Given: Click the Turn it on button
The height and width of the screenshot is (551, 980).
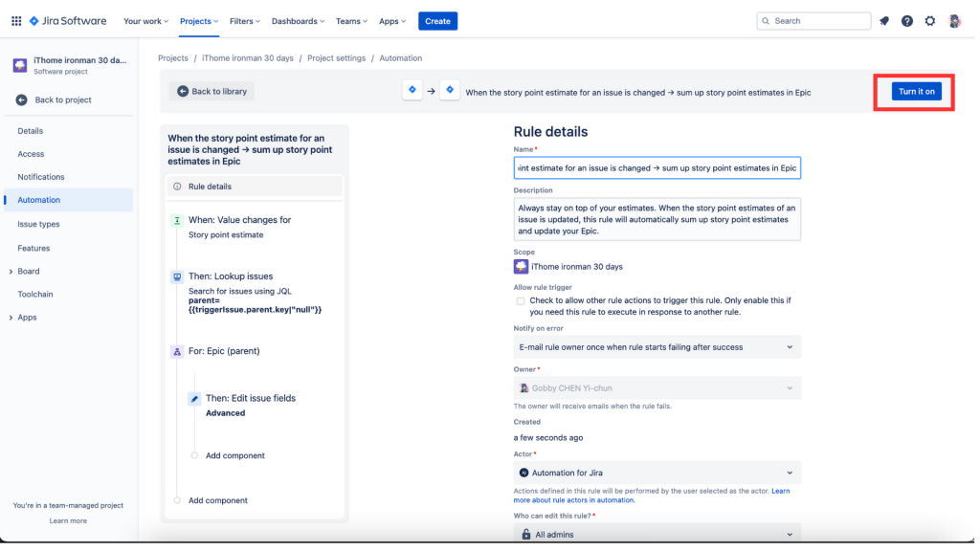Looking at the screenshot, I should [916, 92].
